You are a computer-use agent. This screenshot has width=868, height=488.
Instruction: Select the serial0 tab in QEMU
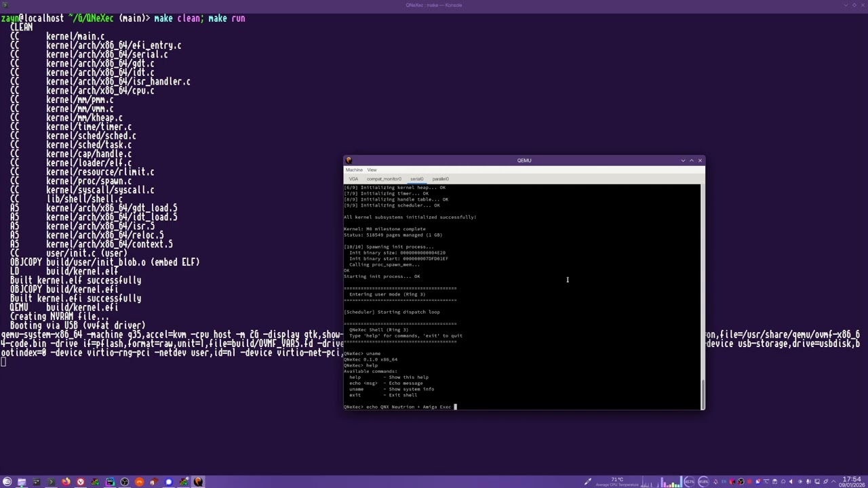(417, 179)
